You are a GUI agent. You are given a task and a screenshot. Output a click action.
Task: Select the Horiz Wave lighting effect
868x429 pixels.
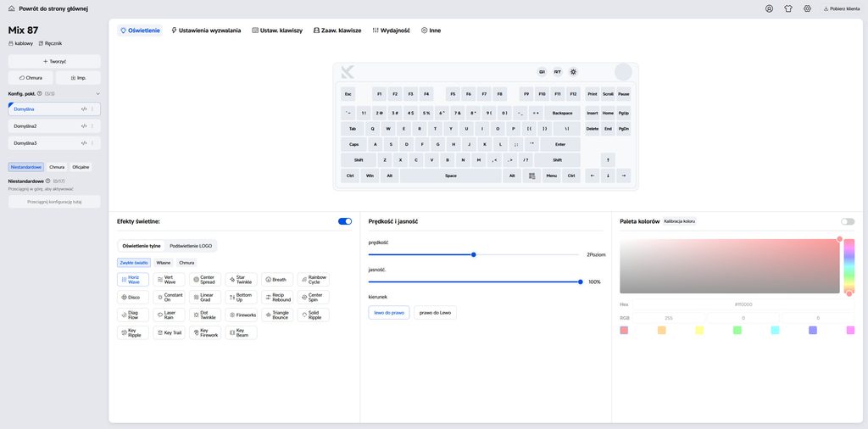pos(133,280)
